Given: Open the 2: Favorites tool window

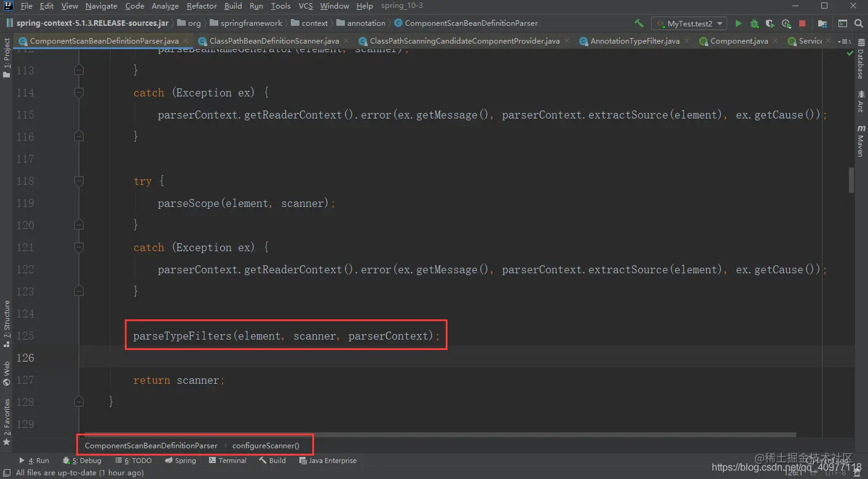Looking at the screenshot, I should [x=6, y=422].
